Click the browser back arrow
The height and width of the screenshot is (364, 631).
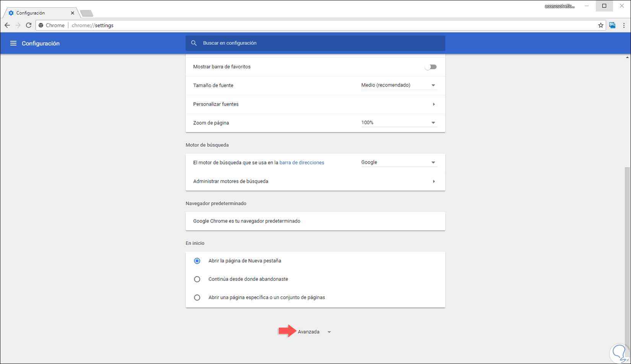click(x=7, y=25)
